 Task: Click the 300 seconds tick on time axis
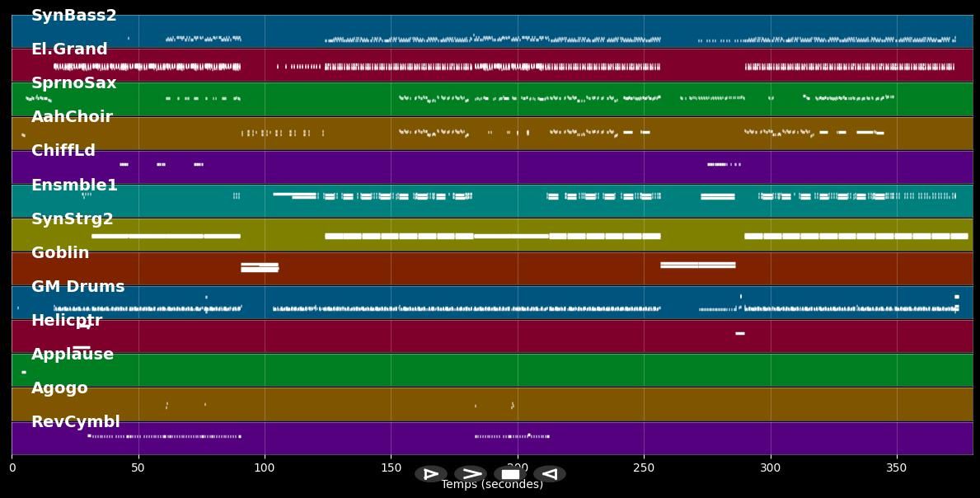(770, 467)
